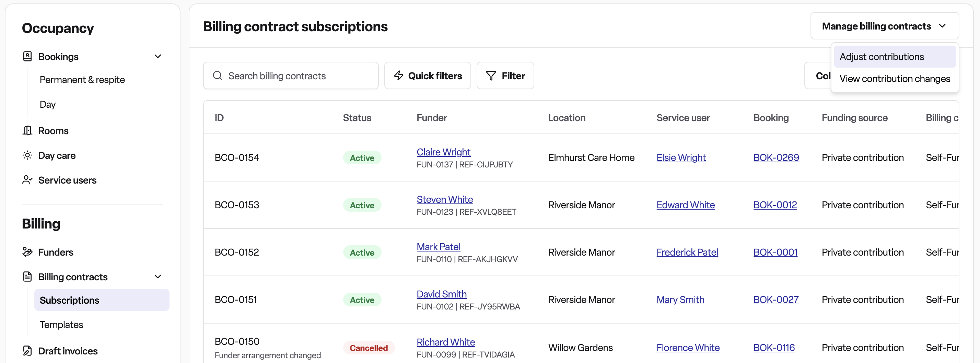Open Quick filters
This screenshot has width=980, height=363.
pyautogui.click(x=427, y=76)
